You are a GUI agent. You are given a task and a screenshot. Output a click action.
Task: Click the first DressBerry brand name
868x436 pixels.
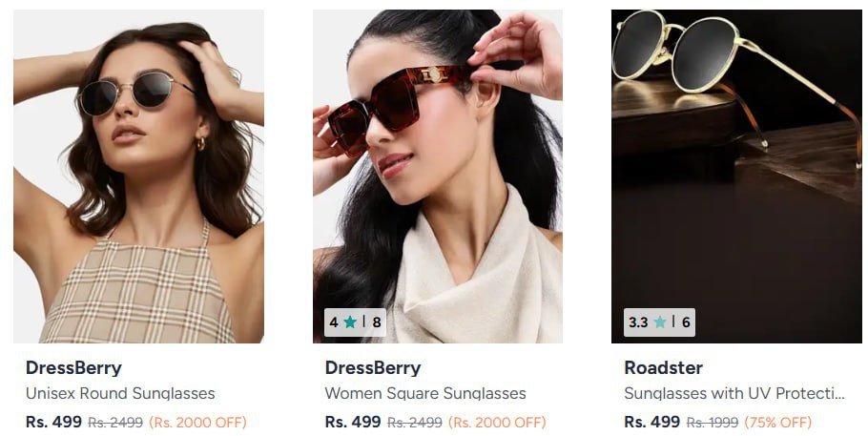coord(73,368)
